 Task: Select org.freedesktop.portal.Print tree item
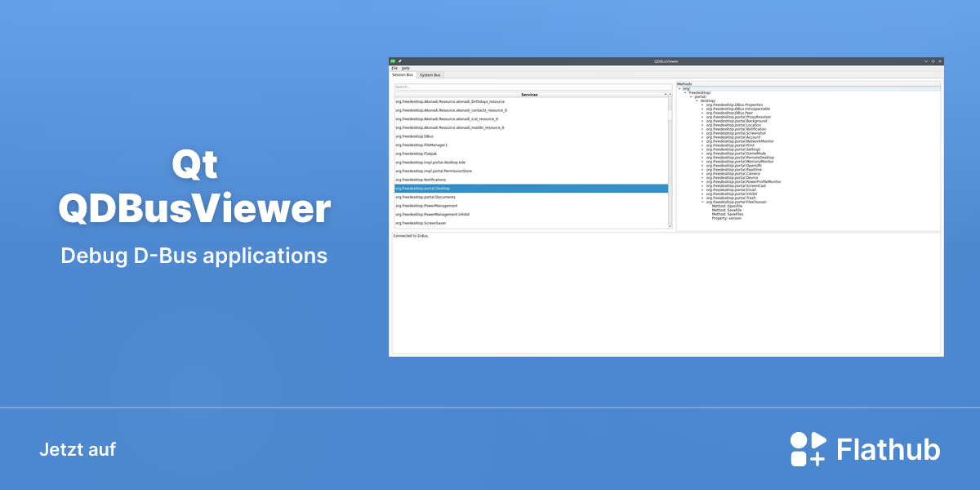[x=730, y=145]
